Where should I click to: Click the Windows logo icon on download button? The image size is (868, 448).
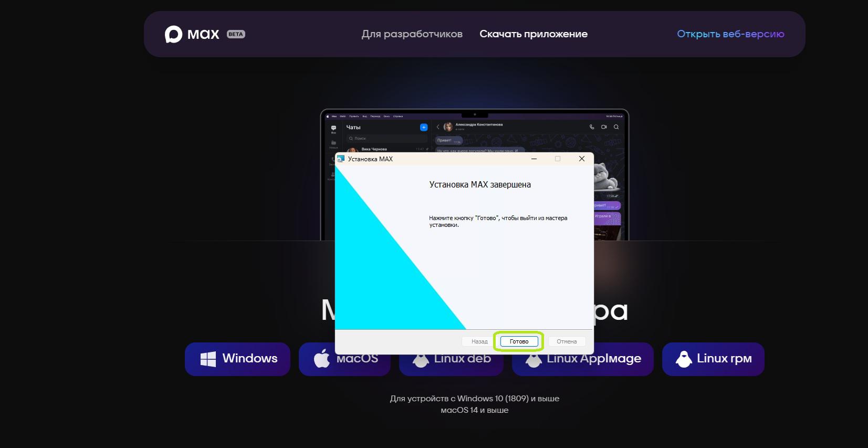[208, 359]
